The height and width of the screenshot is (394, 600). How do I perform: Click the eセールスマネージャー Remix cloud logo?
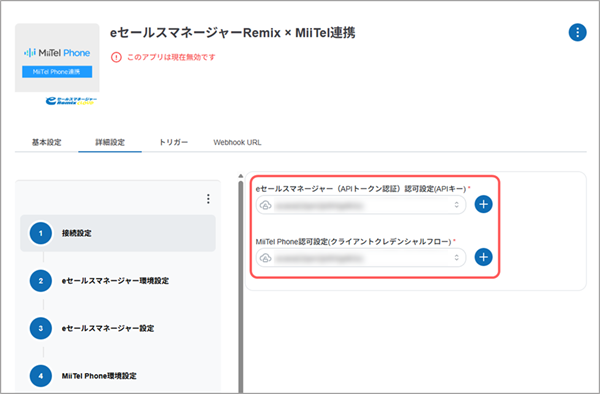pos(71,101)
